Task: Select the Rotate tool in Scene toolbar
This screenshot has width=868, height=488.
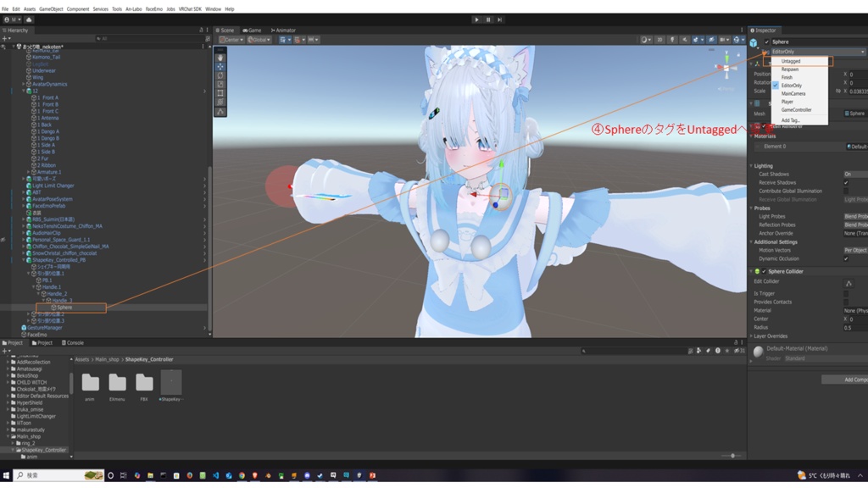Action: click(220, 75)
